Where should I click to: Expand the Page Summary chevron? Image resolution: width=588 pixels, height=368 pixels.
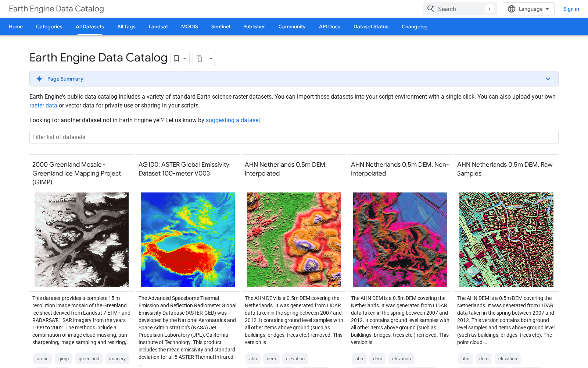[x=548, y=79]
